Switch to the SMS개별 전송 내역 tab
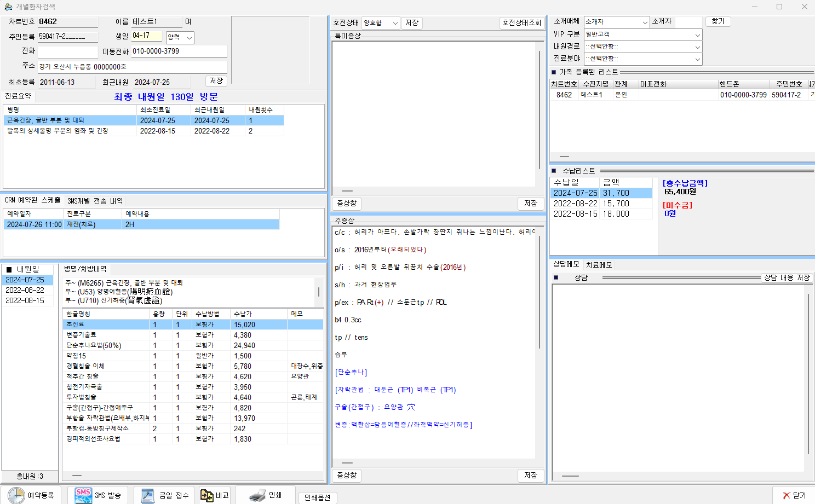 tap(95, 201)
